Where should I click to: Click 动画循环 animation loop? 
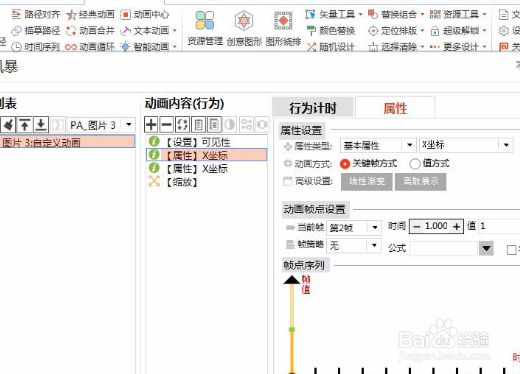click(x=90, y=47)
